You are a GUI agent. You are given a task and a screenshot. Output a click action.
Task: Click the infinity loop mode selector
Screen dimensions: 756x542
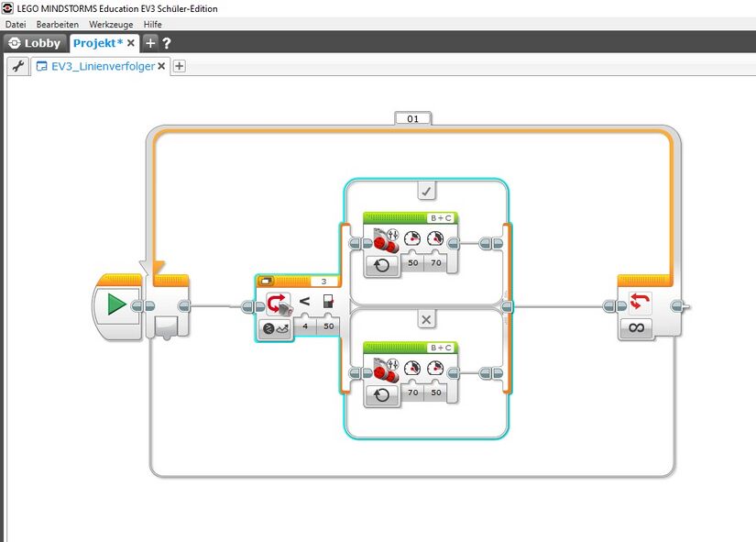636,326
